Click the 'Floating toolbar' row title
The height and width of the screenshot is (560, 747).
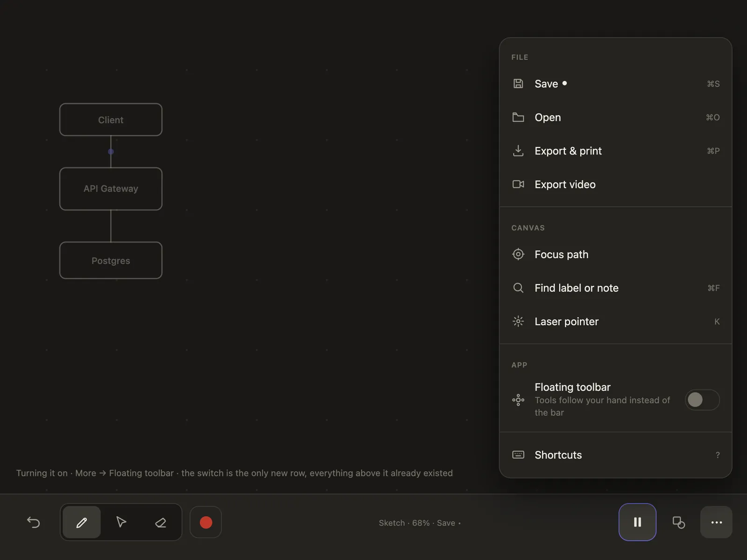[572, 387]
